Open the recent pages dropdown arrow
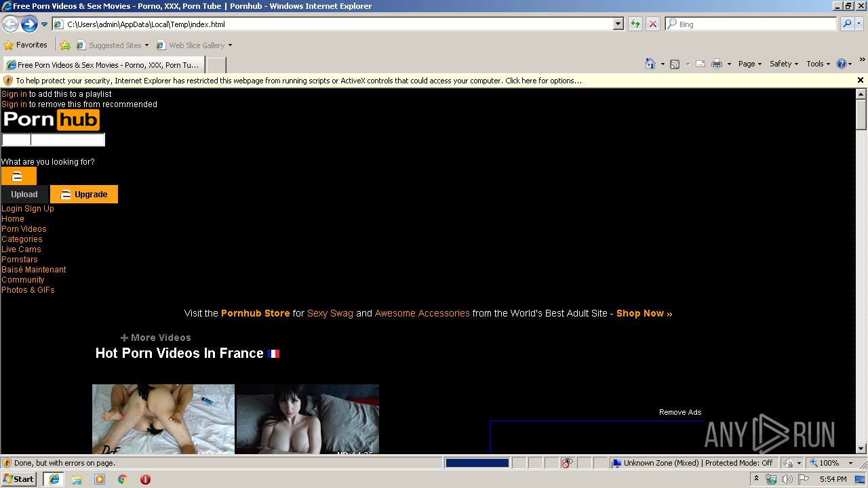This screenshot has height=488, width=868. coord(45,24)
